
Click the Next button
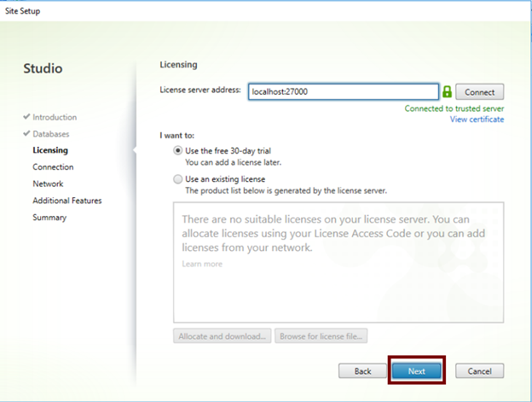click(x=417, y=371)
